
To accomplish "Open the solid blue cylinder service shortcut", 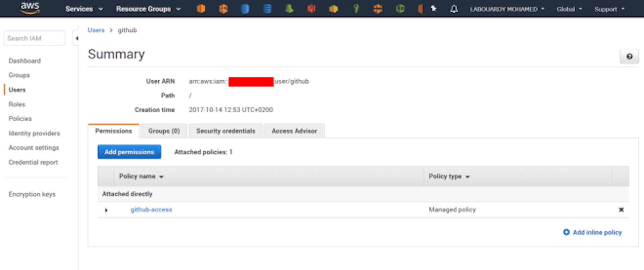I will click(245, 9).
